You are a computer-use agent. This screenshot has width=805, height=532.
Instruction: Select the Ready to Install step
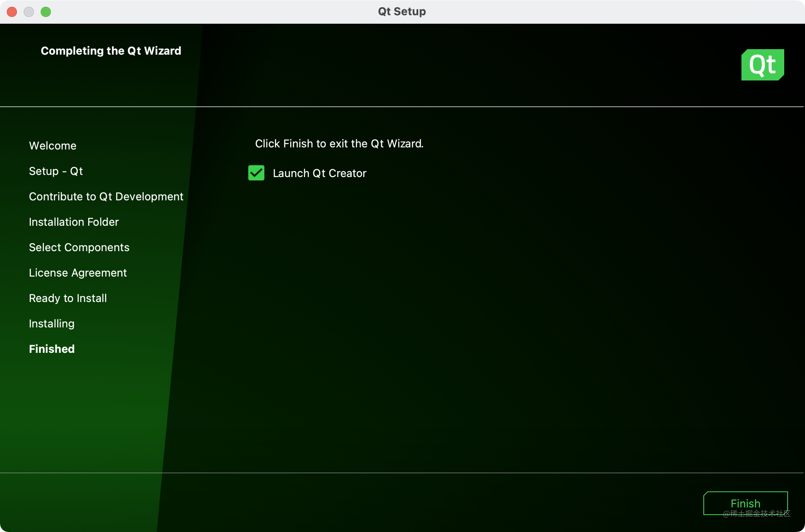(x=68, y=298)
